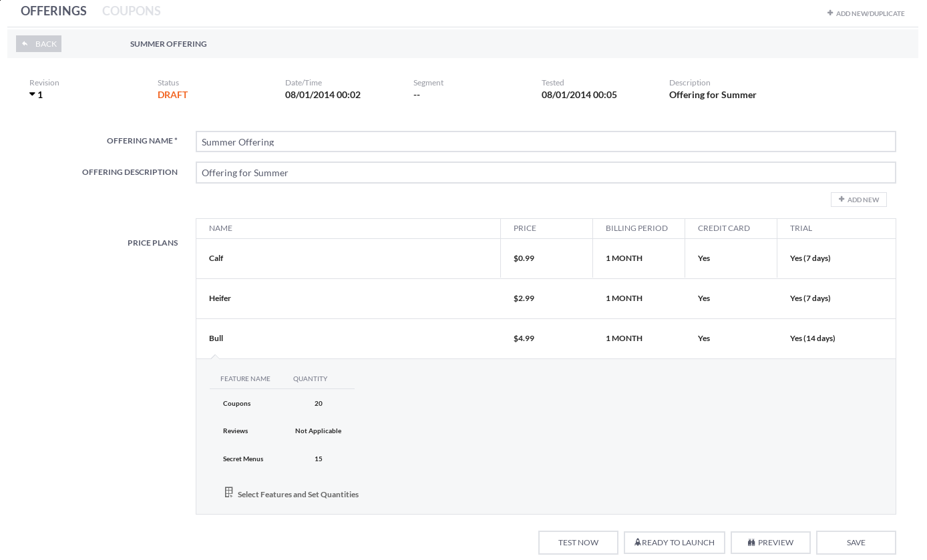Expand the Revision 1 dropdown arrow

32,95
